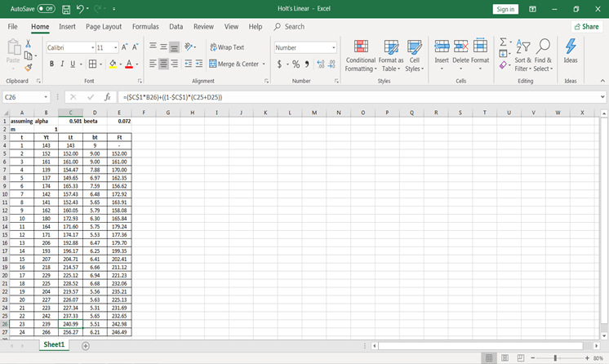Decrease font size with smaller A
Viewport: 609px width, 364px height.
[x=136, y=47]
